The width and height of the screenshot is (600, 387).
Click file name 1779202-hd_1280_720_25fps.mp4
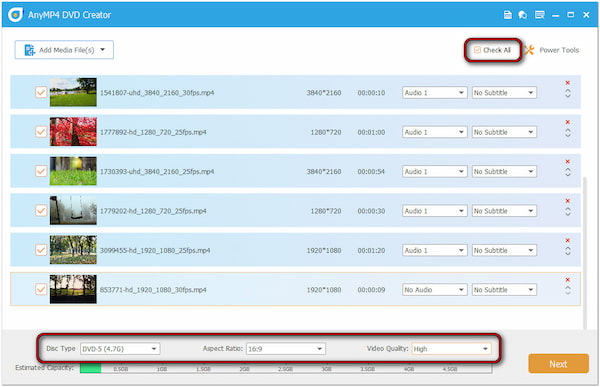pyautogui.click(x=153, y=211)
